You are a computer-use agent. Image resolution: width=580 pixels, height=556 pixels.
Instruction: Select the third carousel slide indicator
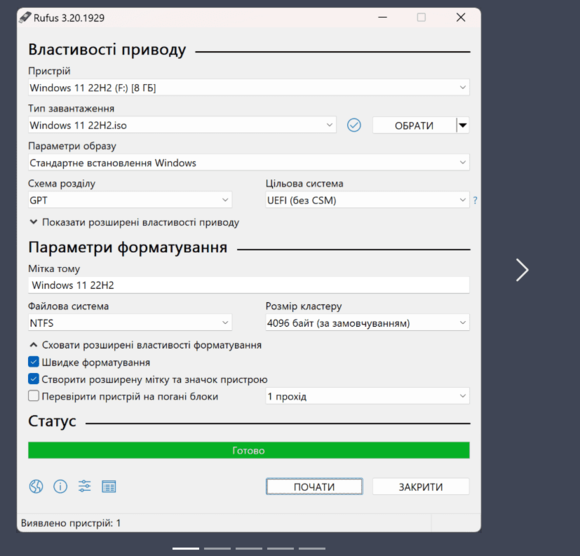coord(249,548)
